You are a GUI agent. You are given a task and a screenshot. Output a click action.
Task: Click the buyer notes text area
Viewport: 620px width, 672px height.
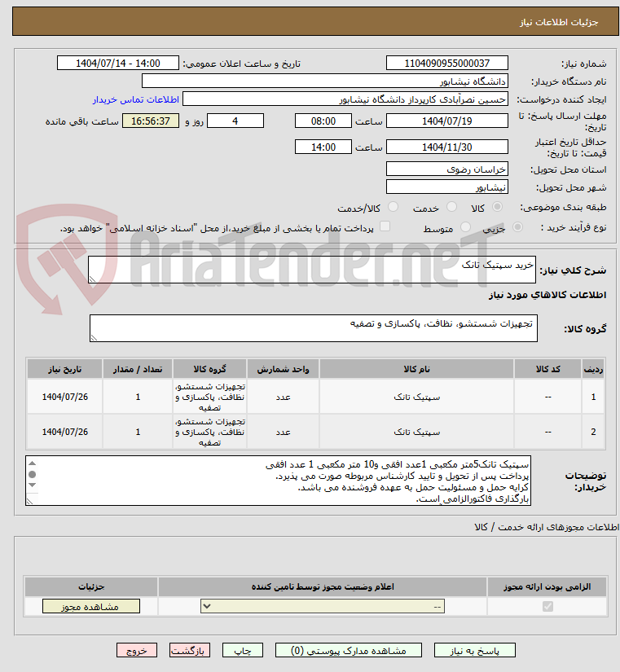[278, 481]
